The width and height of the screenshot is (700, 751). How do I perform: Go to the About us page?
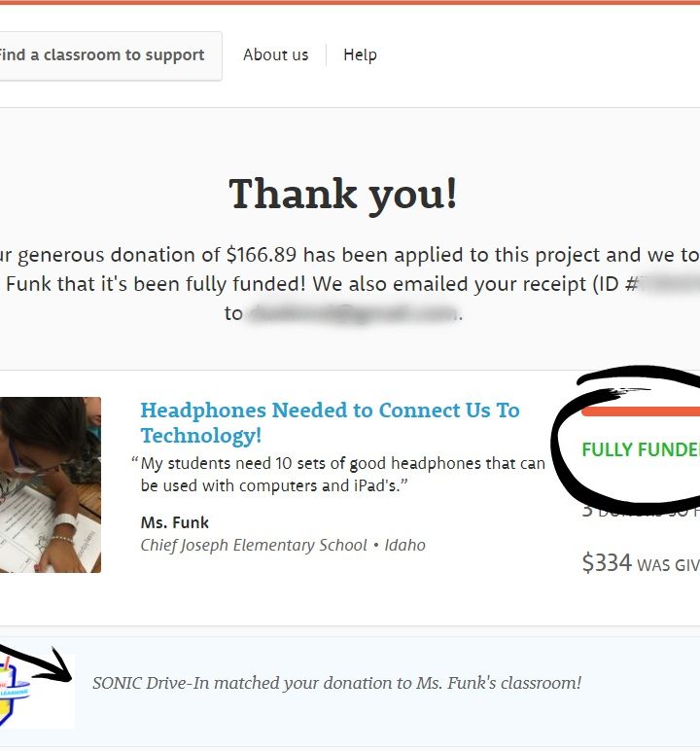(x=276, y=55)
